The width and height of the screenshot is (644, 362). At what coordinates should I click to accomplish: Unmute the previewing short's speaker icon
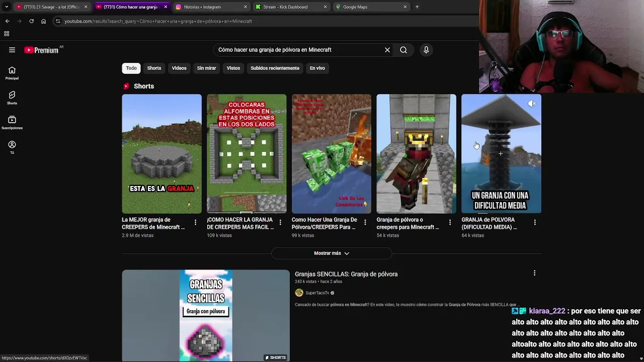(x=532, y=104)
